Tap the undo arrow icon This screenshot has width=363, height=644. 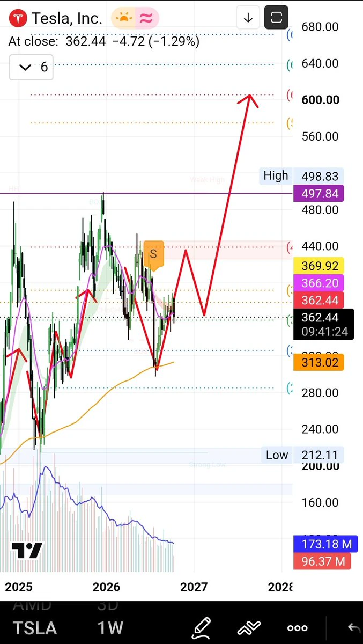(x=354, y=627)
